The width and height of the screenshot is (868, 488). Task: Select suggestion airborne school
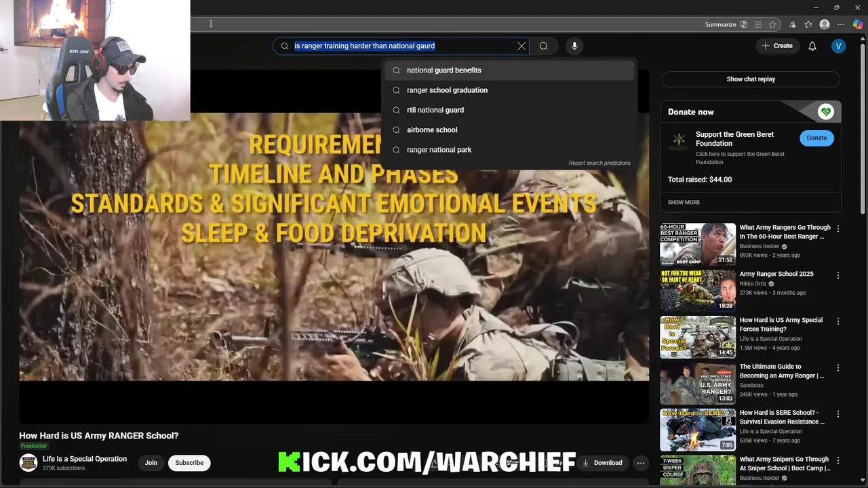pyautogui.click(x=509, y=129)
